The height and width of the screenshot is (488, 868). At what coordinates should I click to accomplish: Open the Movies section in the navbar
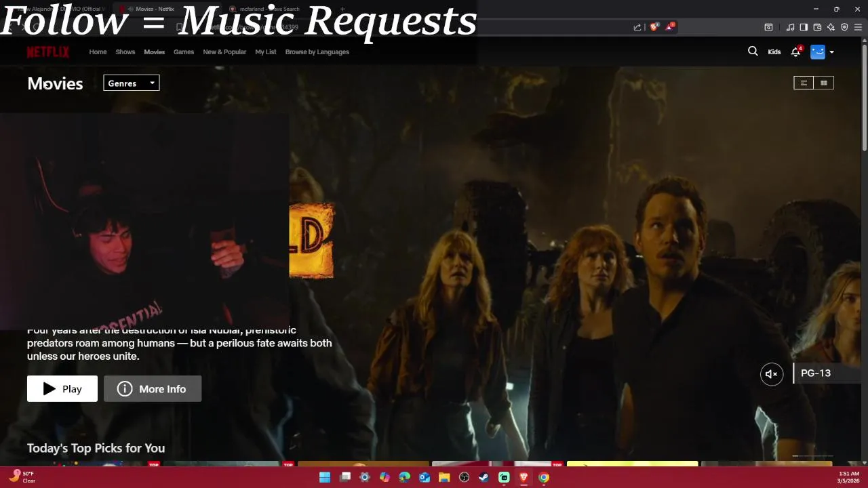point(154,52)
